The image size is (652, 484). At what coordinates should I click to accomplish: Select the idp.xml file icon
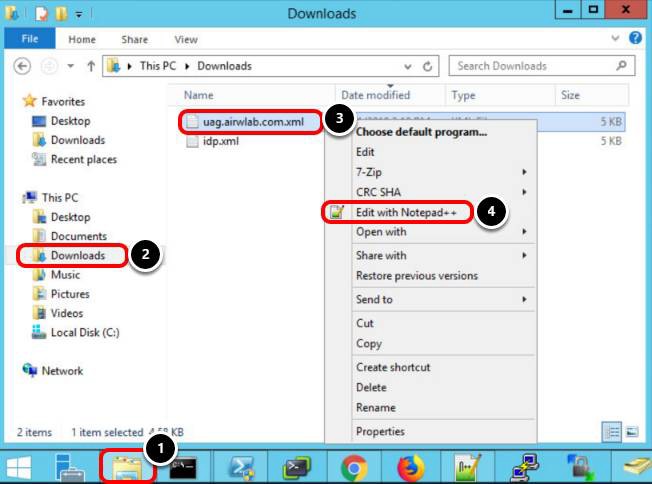pos(192,141)
